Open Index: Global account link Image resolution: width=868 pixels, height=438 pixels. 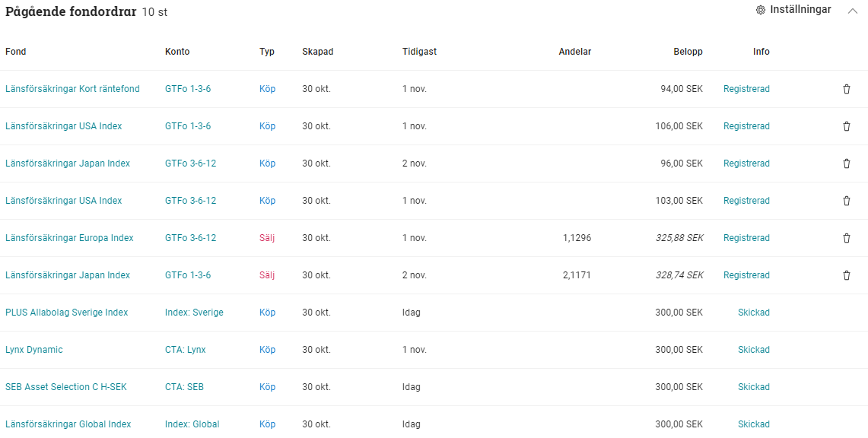point(192,424)
